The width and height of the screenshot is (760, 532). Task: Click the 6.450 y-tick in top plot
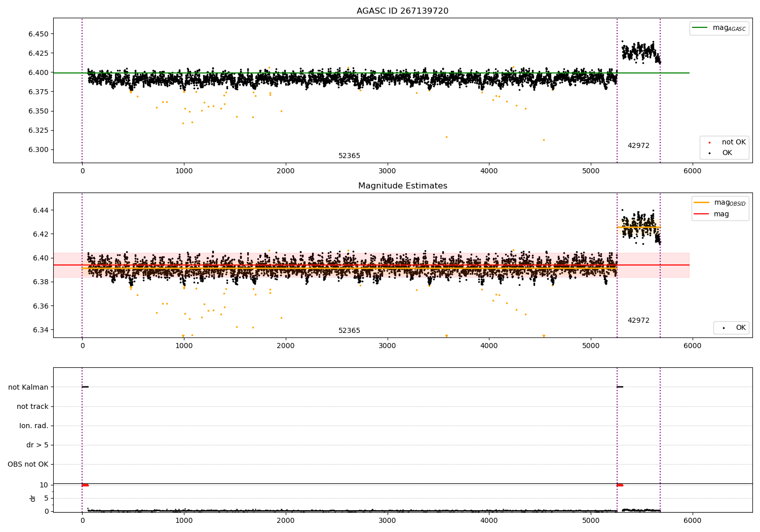[x=39, y=34]
